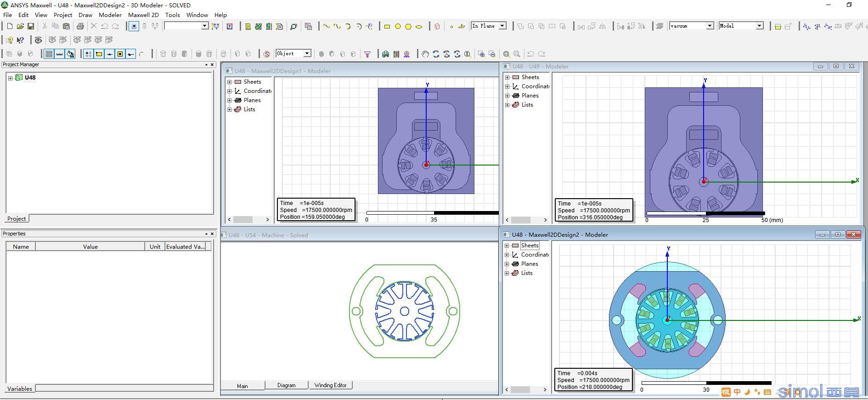
Task: Click the Print toolbar icon
Action: (80, 26)
